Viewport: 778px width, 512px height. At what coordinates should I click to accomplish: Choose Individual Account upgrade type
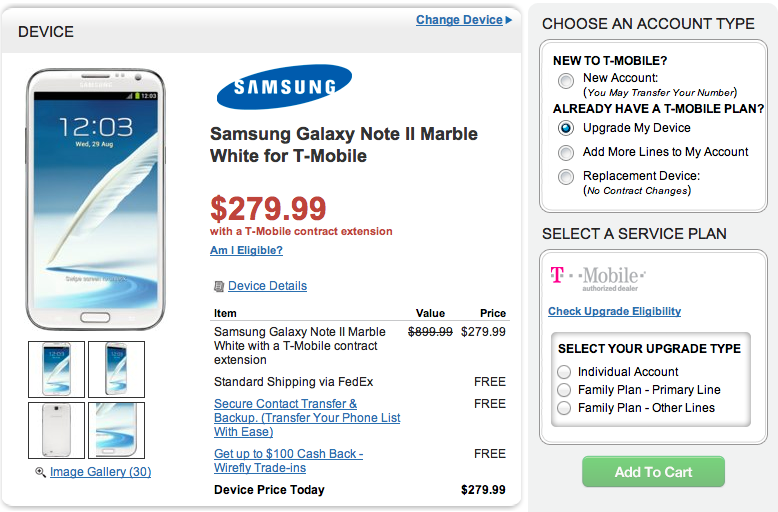[565, 372]
